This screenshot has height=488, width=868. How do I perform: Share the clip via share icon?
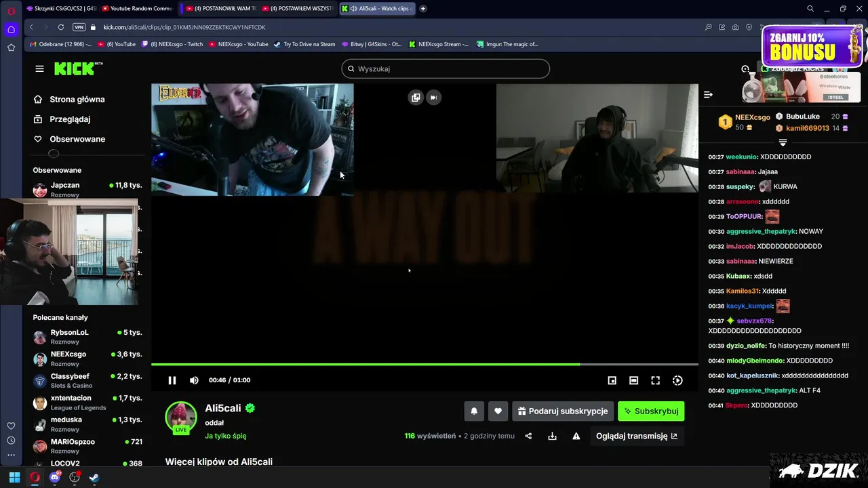[x=529, y=436]
